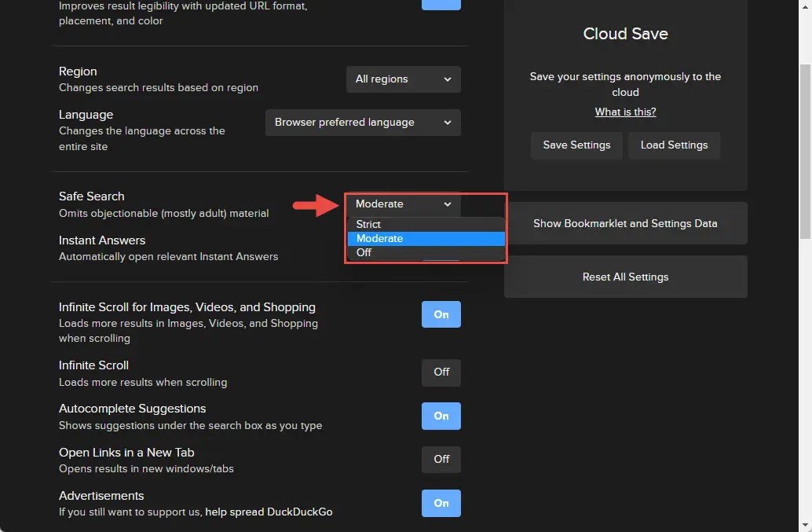
Task: Click Reset All Settings
Action: click(625, 276)
